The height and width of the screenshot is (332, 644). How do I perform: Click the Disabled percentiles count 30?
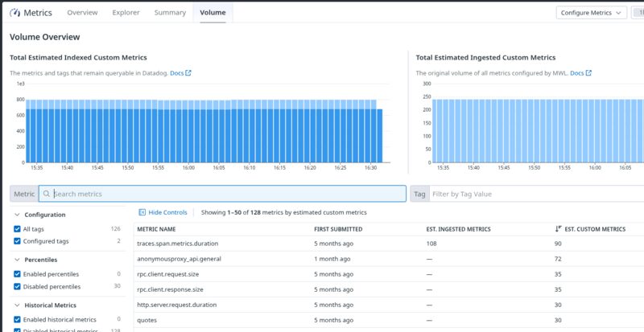pyautogui.click(x=117, y=286)
